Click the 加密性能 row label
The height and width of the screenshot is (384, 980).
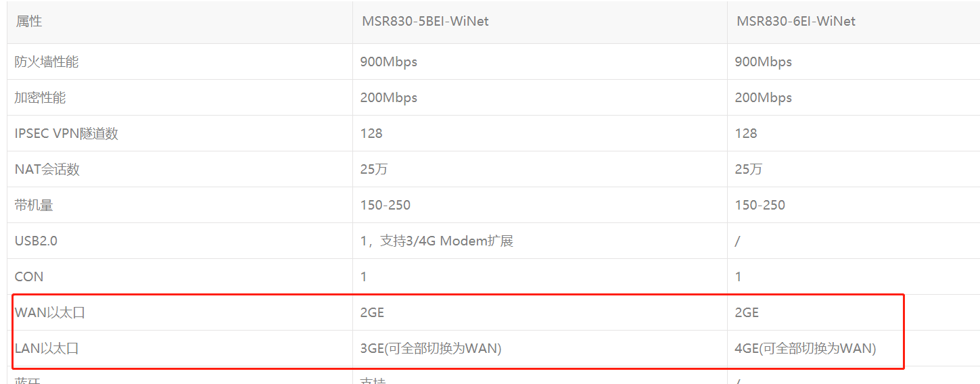tap(40, 97)
